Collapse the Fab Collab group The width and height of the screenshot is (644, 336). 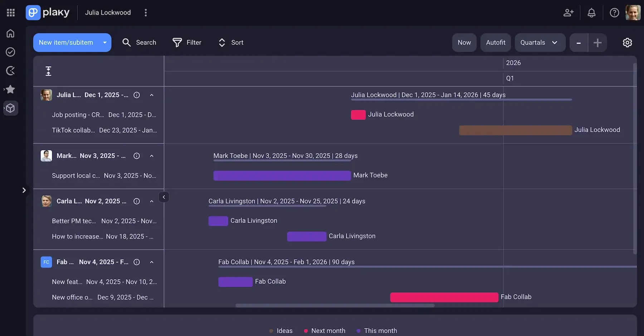tap(152, 262)
